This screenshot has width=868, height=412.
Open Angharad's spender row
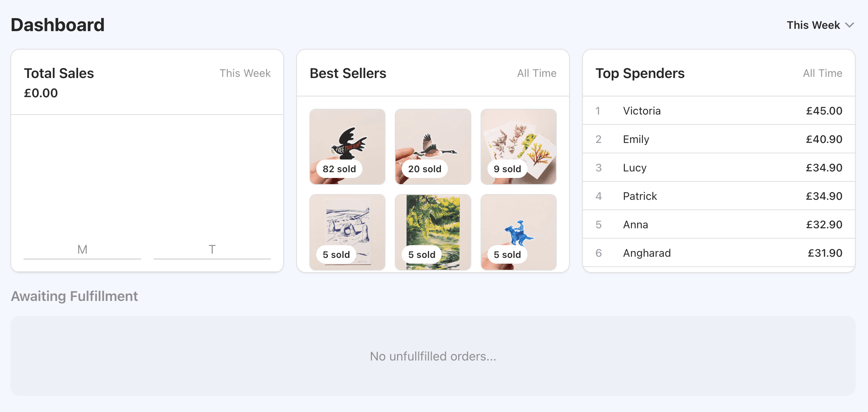click(x=718, y=253)
